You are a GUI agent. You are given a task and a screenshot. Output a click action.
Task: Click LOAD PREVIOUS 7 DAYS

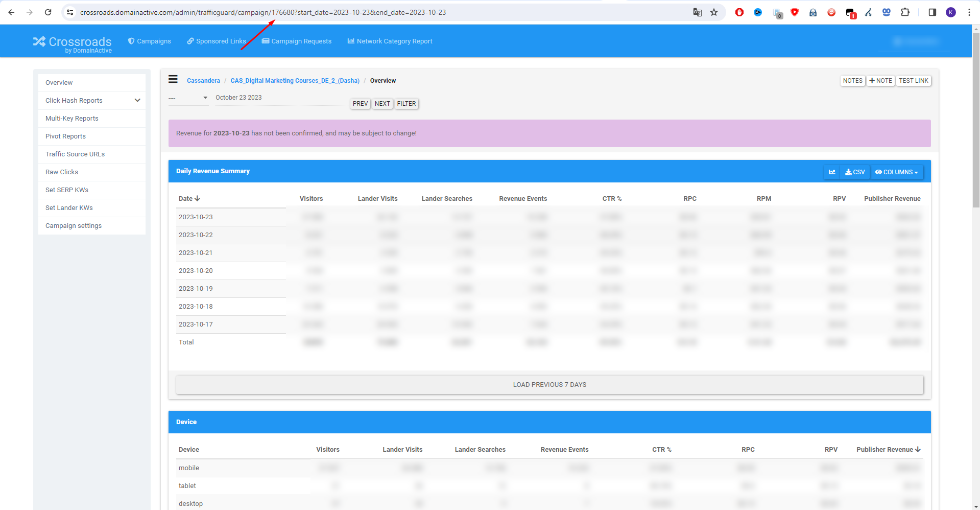tap(549, 385)
